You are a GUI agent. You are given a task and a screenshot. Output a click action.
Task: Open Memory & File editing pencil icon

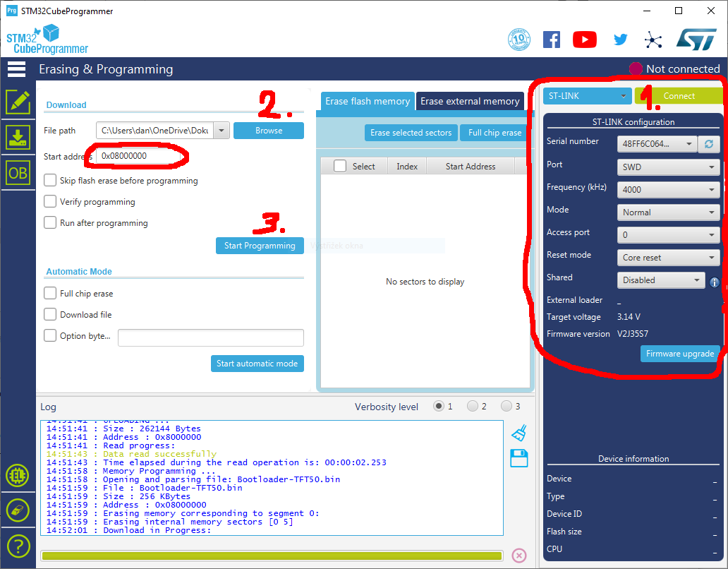(18, 102)
